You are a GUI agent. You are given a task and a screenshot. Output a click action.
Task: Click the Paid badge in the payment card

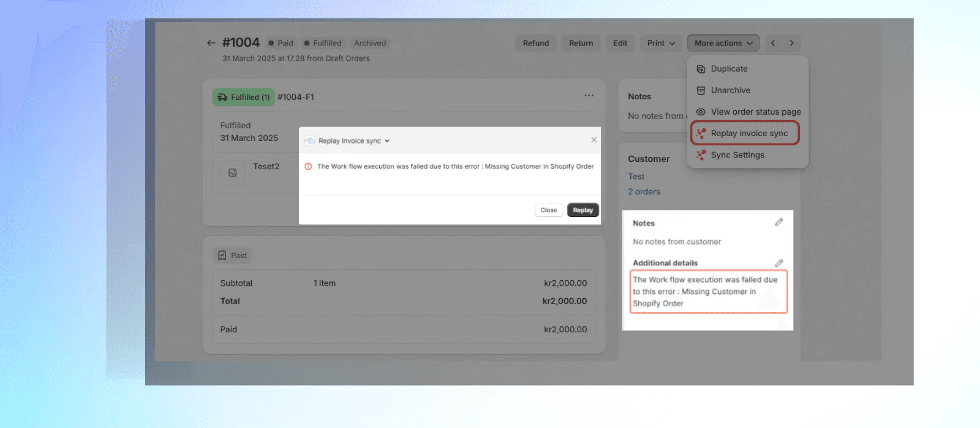tap(232, 256)
